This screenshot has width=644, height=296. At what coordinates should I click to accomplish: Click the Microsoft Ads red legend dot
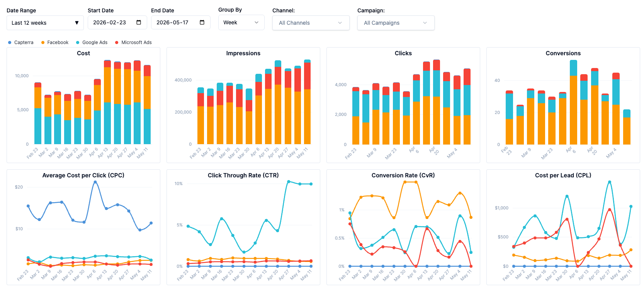tap(117, 43)
